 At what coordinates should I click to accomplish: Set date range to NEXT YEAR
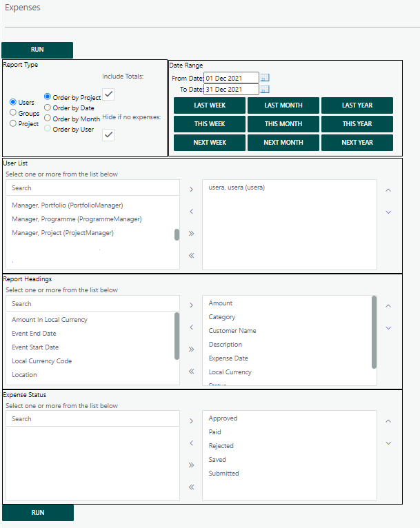coord(357,143)
